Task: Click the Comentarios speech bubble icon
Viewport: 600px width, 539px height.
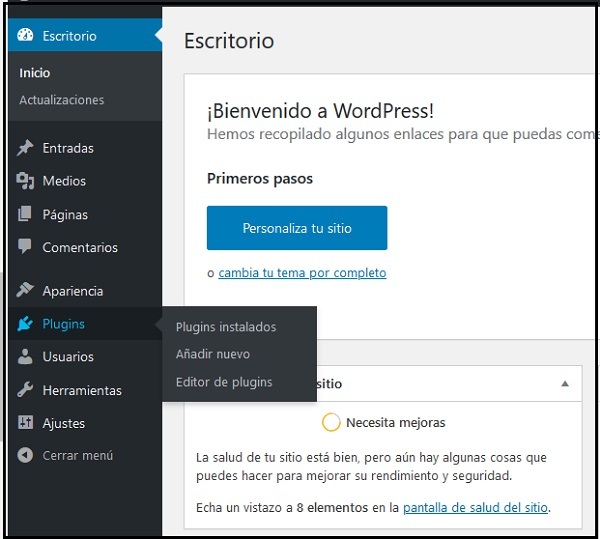Action: click(25, 247)
